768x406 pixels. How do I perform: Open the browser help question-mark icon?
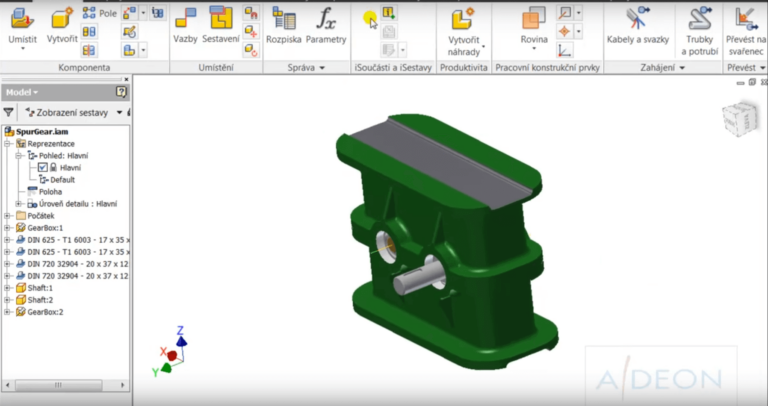[121, 92]
